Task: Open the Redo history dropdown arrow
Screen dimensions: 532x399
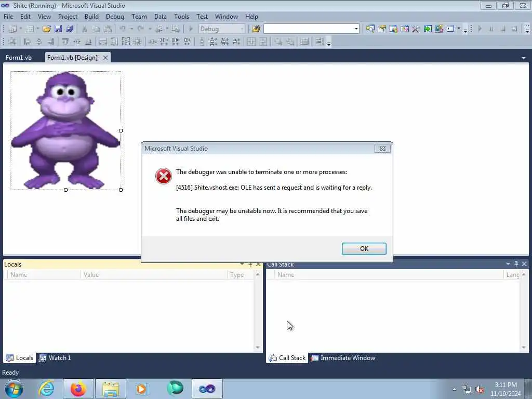Action: pos(150,29)
